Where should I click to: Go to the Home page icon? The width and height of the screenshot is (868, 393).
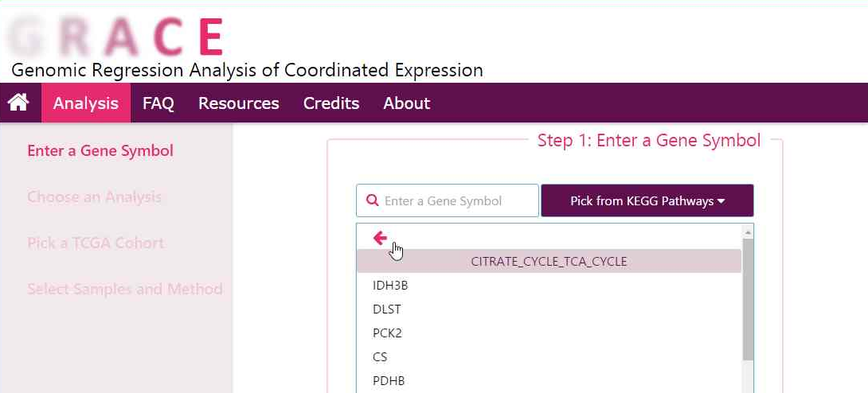point(18,103)
